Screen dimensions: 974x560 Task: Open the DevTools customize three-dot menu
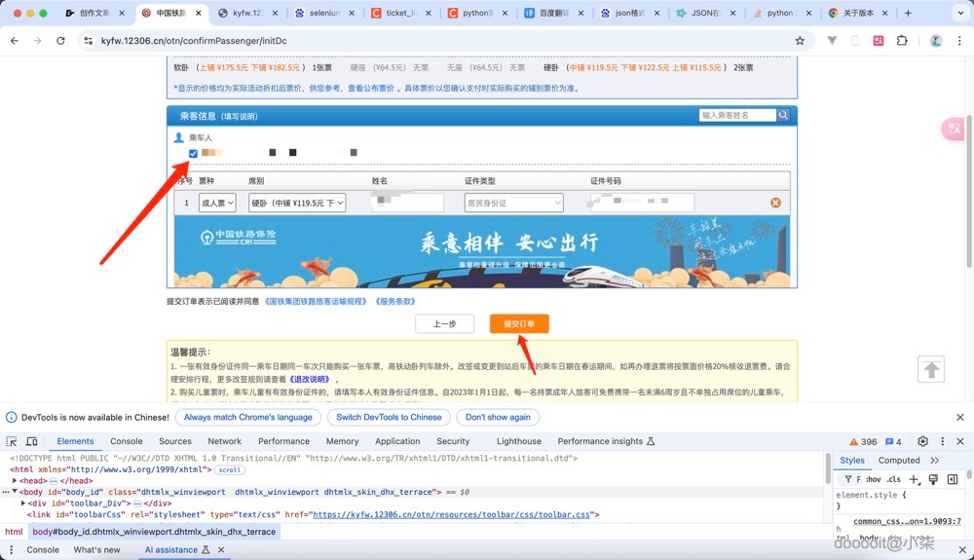tap(942, 441)
